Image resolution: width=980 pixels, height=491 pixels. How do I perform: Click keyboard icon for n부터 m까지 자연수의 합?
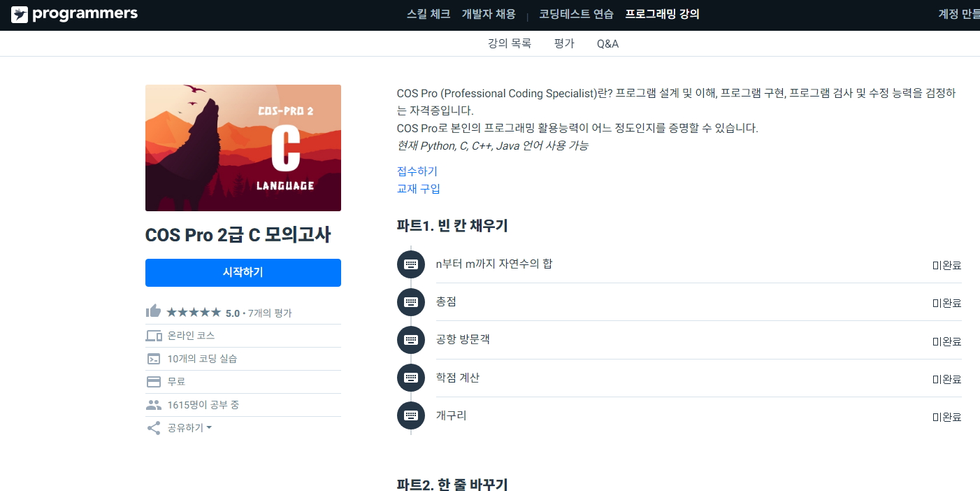[x=411, y=264]
